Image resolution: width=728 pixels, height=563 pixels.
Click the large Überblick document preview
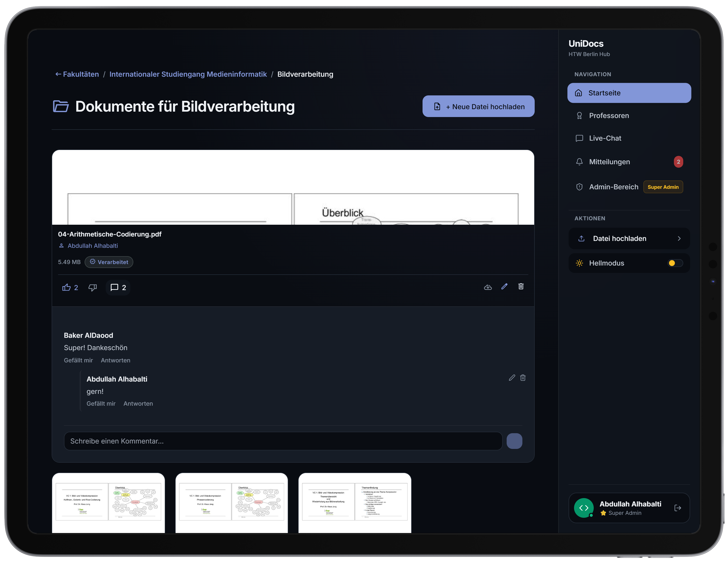tap(293, 187)
